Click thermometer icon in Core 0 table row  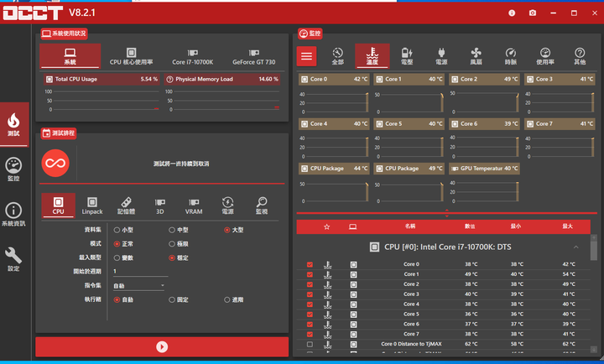[x=328, y=265]
